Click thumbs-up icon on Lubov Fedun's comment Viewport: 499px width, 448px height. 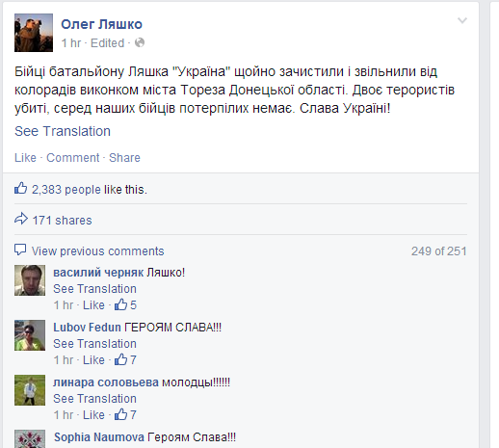tap(120, 359)
